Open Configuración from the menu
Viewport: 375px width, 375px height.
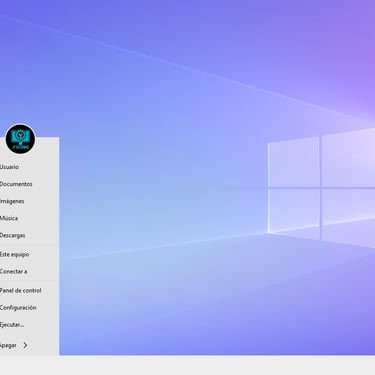tap(18, 307)
